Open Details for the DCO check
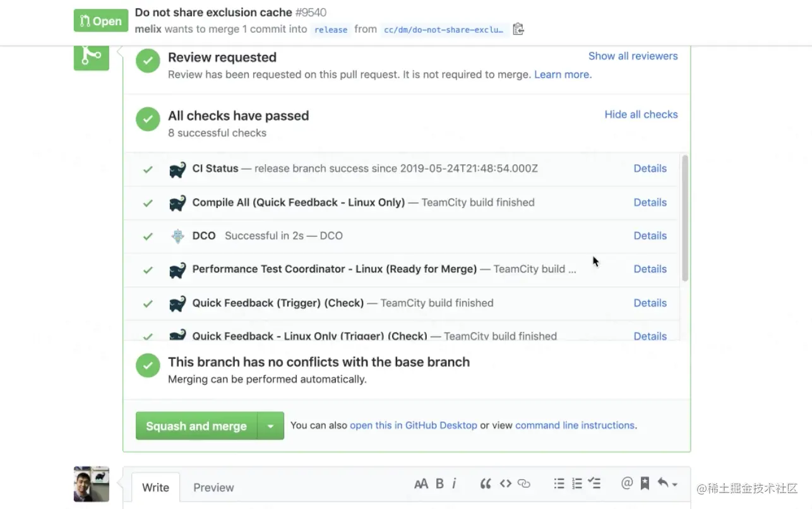The image size is (812, 509). click(650, 236)
